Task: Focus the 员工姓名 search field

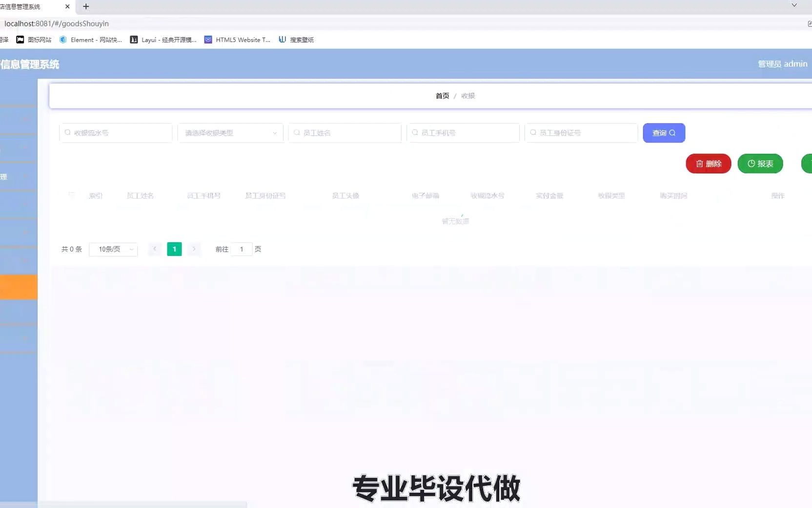Action: click(345, 133)
